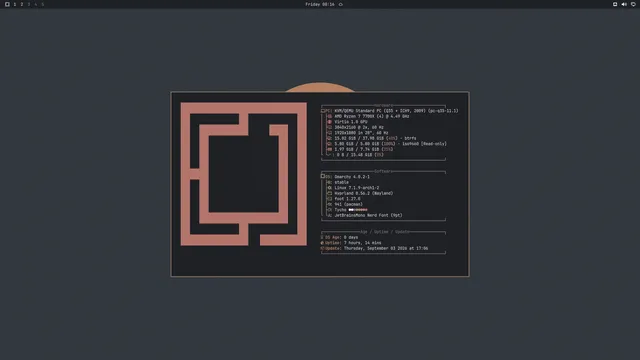Click the text '941 (pacman)'
This screenshot has height=360, width=640.
click(x=348, y=204)
